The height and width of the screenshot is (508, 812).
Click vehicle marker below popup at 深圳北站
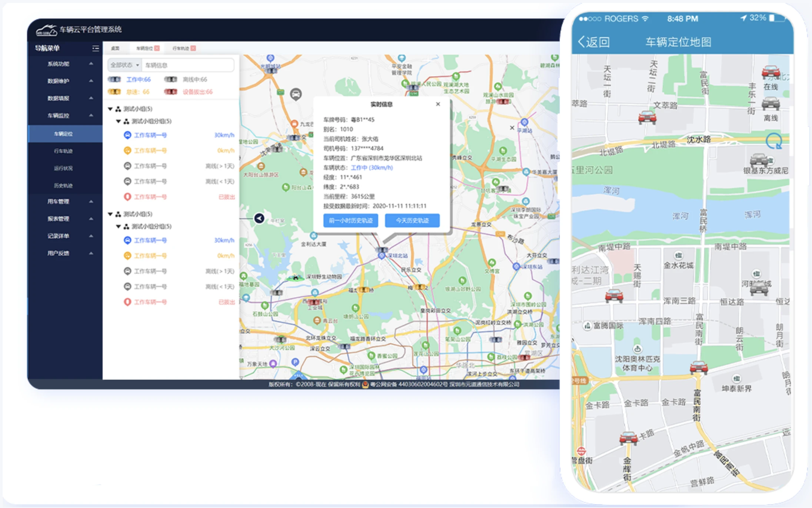(382, 251)
